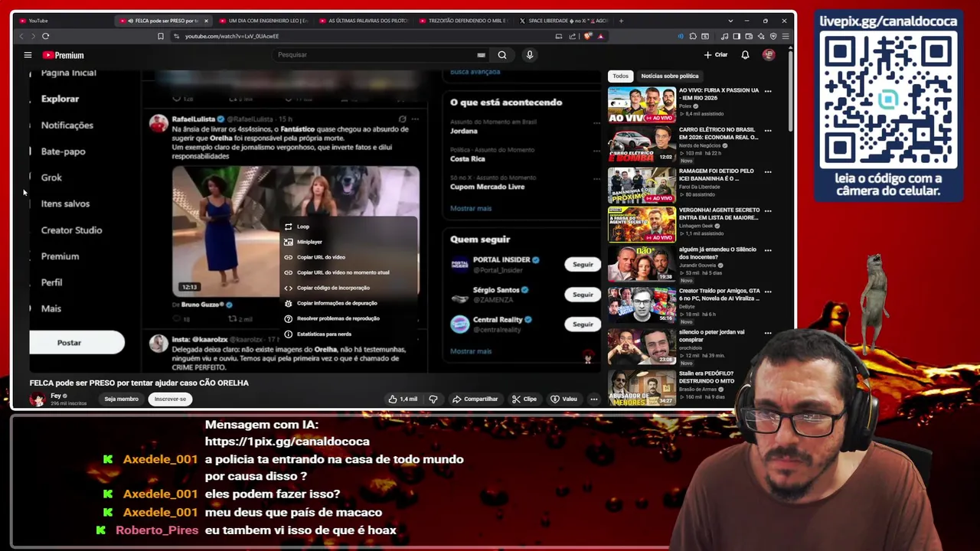This screenshot has height=551, width=980.
Task: Go back in browser history
Action: click(21, 36)
